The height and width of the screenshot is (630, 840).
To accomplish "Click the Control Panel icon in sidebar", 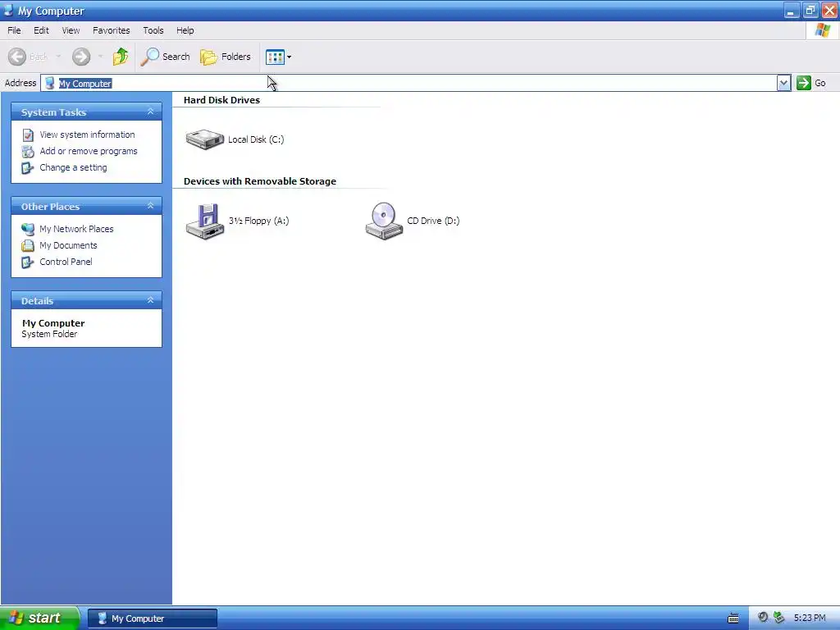I will tap(28, 262).
